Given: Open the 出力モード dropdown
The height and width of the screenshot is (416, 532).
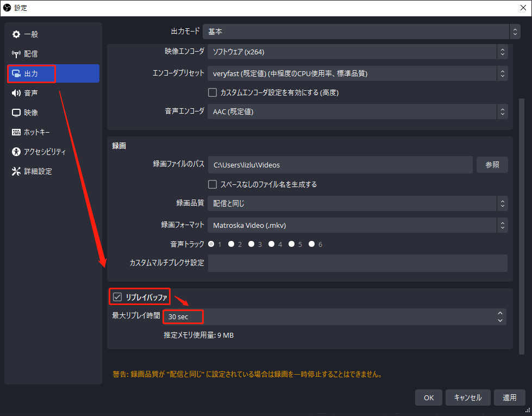Looking at the screenshot, I should (x=361, y=32).
